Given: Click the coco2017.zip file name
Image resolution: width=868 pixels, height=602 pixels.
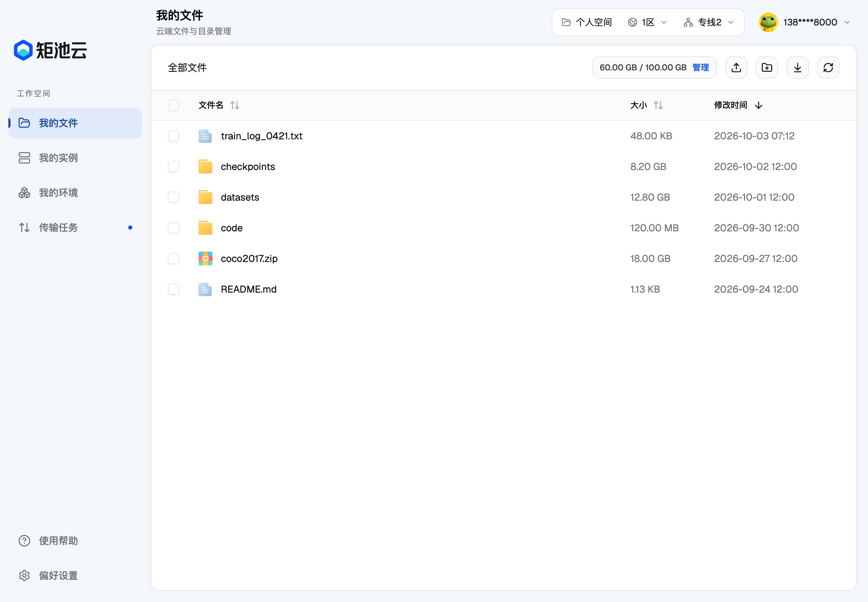Looking at the screenshot, I should [249, 259].
